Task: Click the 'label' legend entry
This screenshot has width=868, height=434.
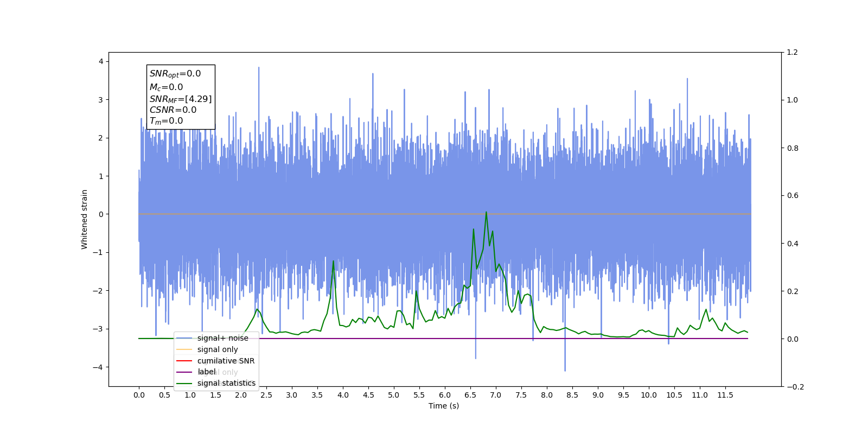Action: pyautogui.click(x=206, y=372)
